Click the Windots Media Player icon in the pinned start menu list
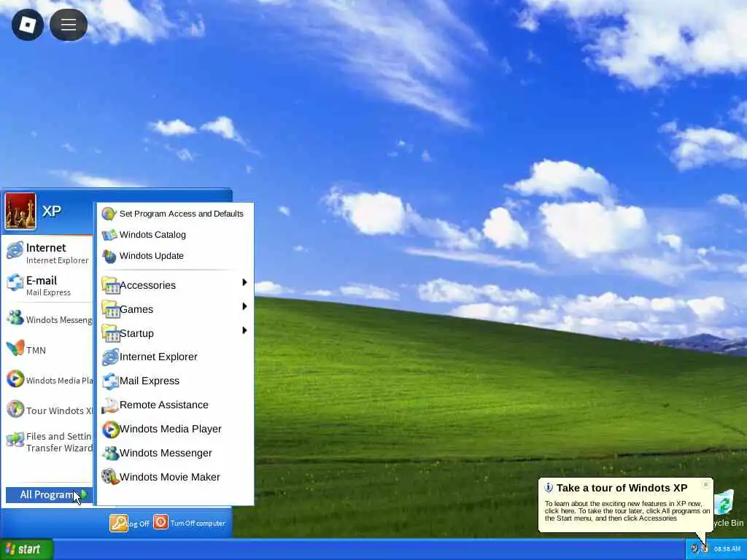Viewport: 747px width, 560px height. tap(15, 379)
